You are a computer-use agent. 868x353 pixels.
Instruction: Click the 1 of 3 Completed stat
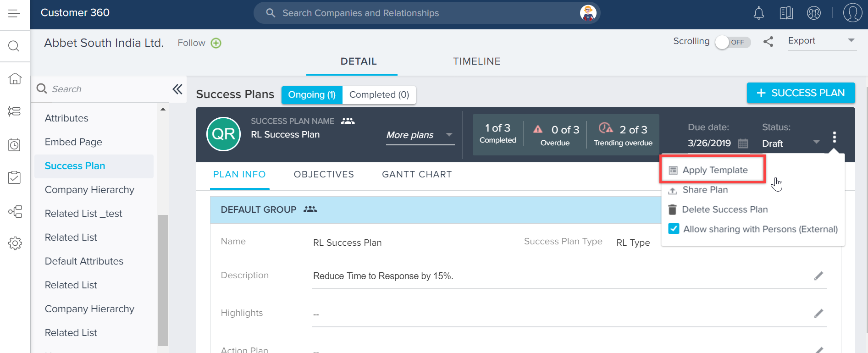(x=498, y=133)
